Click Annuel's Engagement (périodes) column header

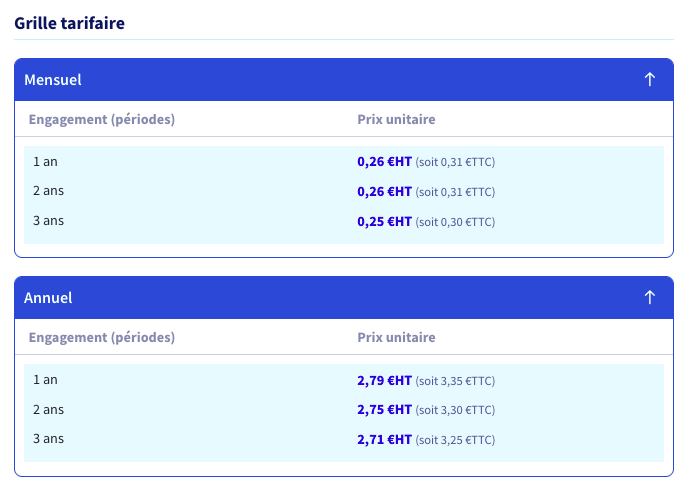(x=102, y=337)
